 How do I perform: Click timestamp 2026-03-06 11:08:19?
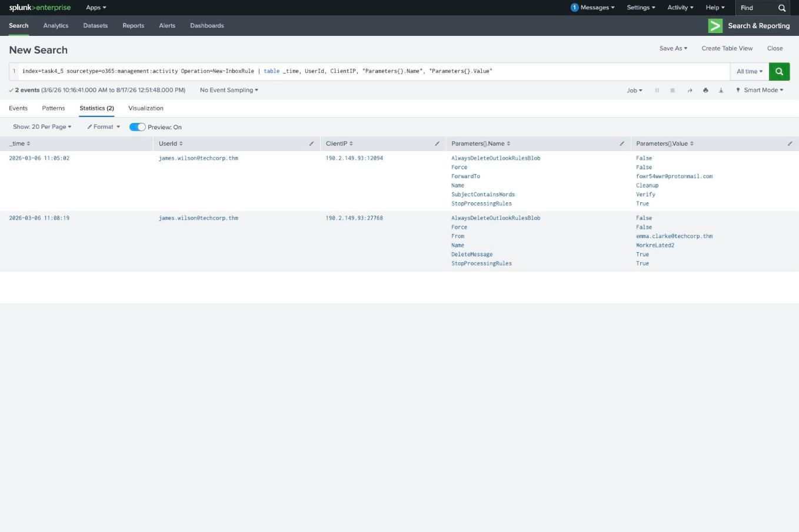coord(39,218)
